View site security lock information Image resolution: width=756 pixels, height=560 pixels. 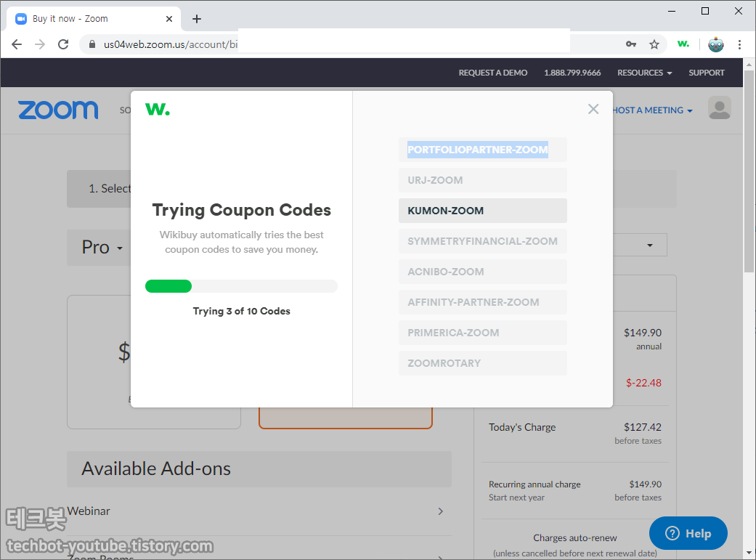coord(92,44)
